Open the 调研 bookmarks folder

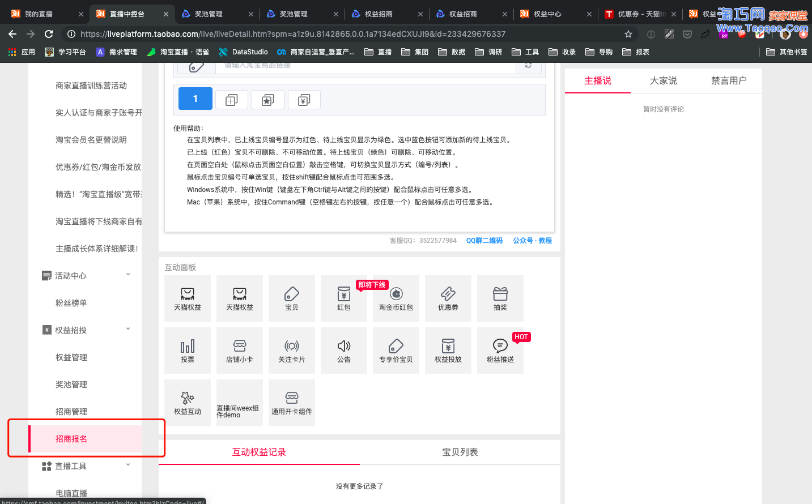[488, 52]
